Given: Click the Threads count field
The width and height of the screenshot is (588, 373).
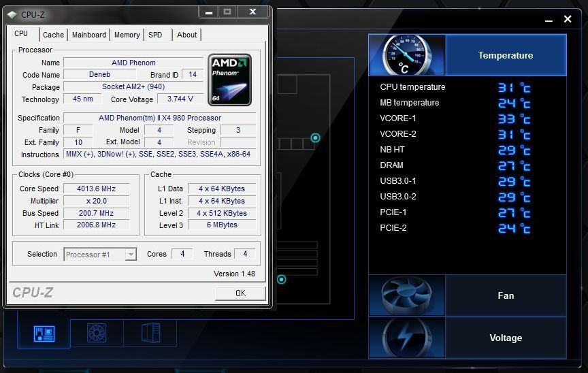Looking at the screenshot, I should 245,254.
